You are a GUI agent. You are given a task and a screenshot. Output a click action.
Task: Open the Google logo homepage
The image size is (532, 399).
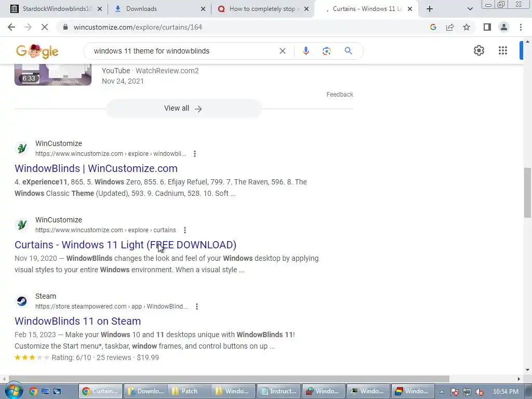pos(37,51)
